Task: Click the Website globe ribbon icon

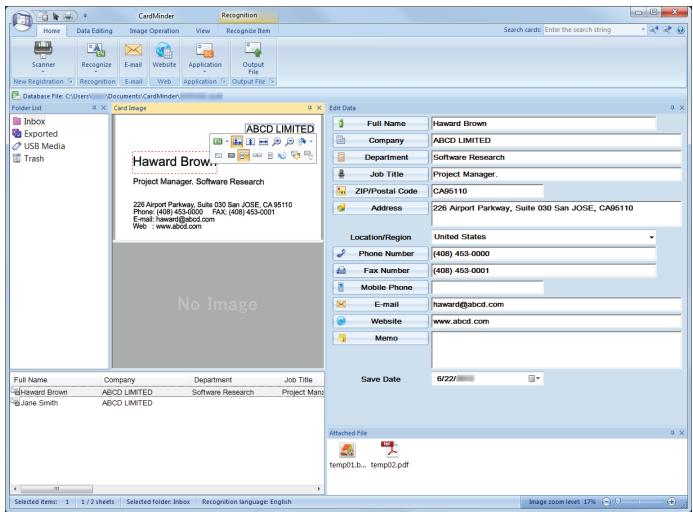Action: point(164,50)
